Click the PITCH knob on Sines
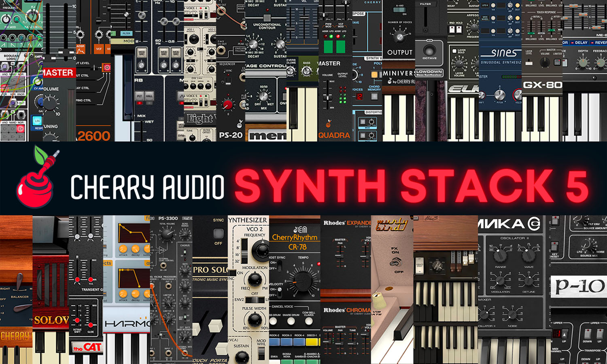Screen dimensions: 607x364 500,95
